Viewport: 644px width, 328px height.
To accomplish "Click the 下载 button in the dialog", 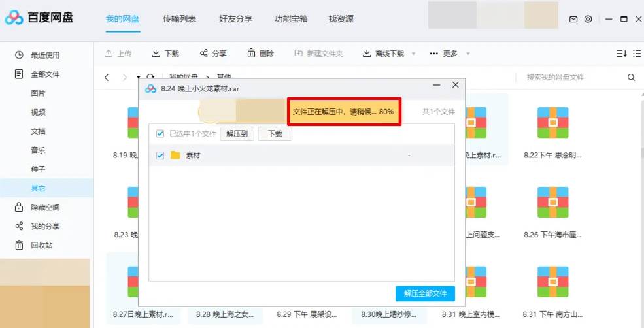I will [275, 134].
